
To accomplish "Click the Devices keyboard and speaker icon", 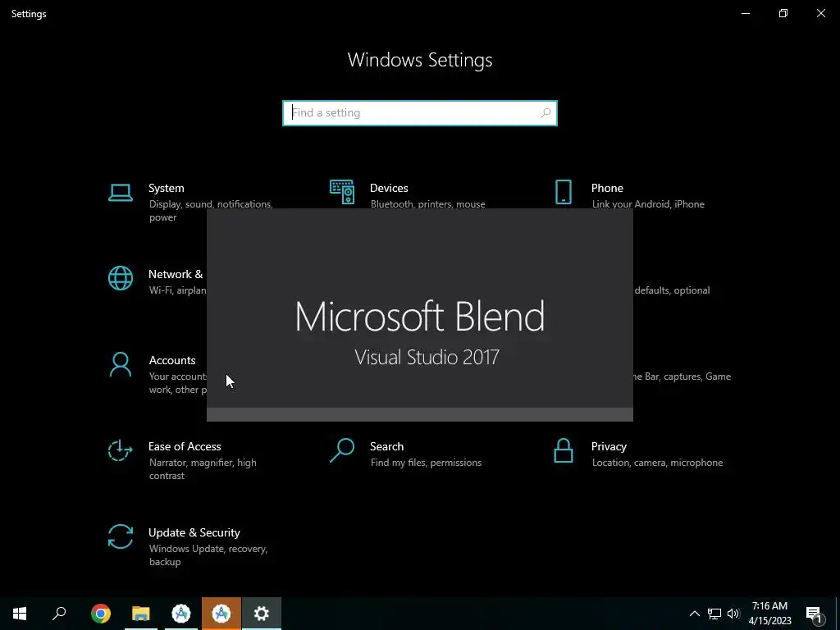I will click(342, 192).
